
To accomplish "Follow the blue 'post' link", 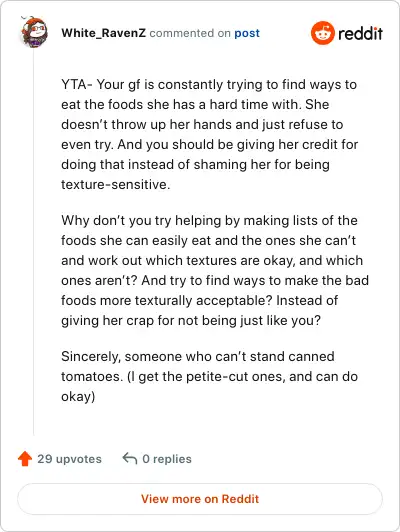I will pos(247,33).
